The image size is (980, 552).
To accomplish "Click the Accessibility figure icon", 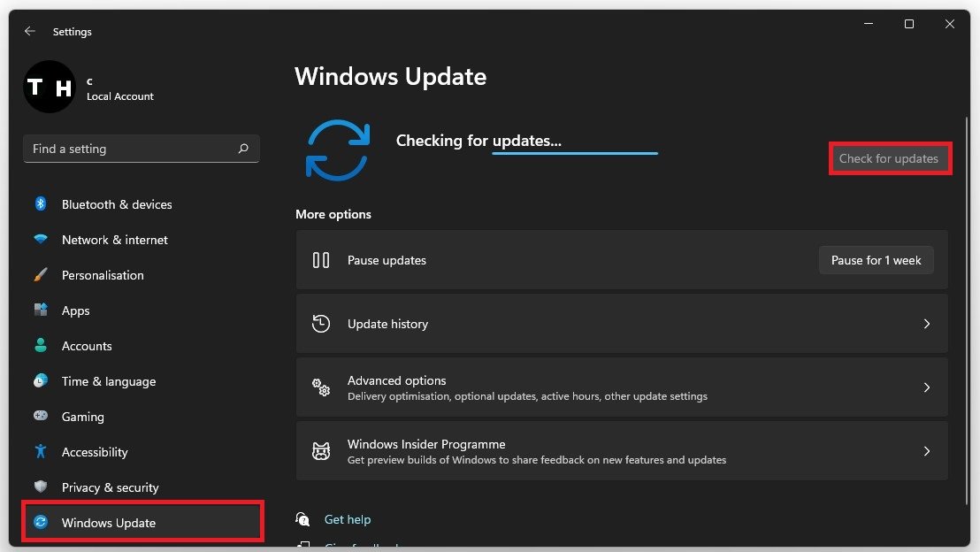I will click(41, 451).
